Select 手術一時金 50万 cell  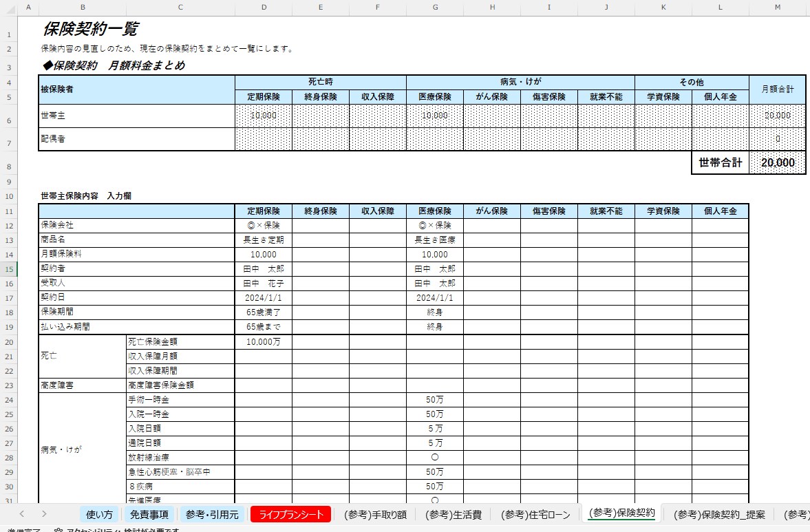[435, 399]
